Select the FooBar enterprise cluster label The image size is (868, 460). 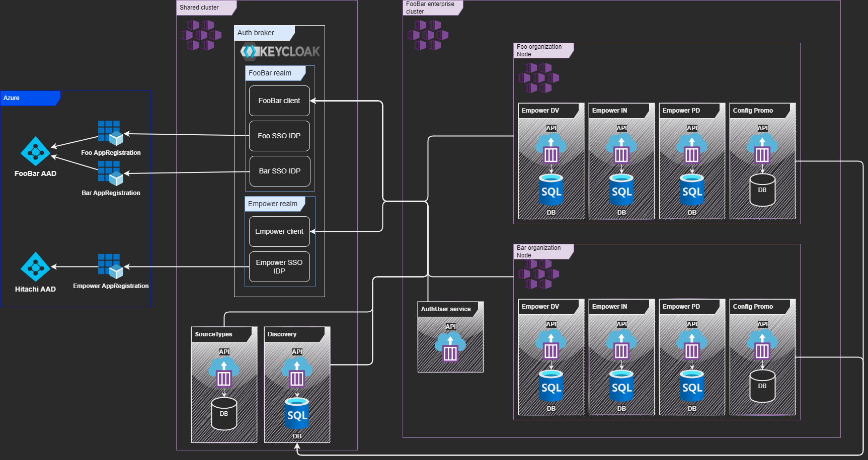[x=433, y=8]
